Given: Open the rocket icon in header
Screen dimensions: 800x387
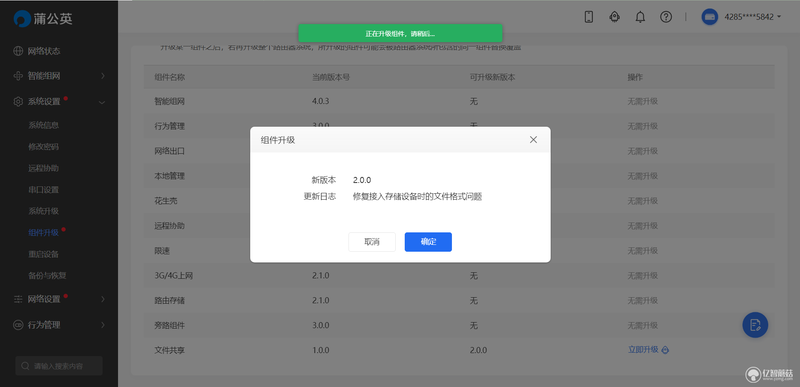Looking at the screenshot, I should tap(614, 17).
